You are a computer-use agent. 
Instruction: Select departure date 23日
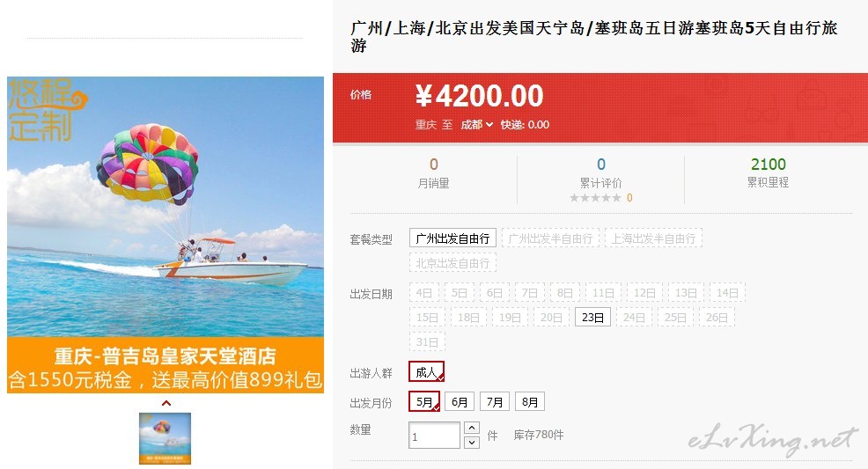pyautogui.click(x=592, y=317)
